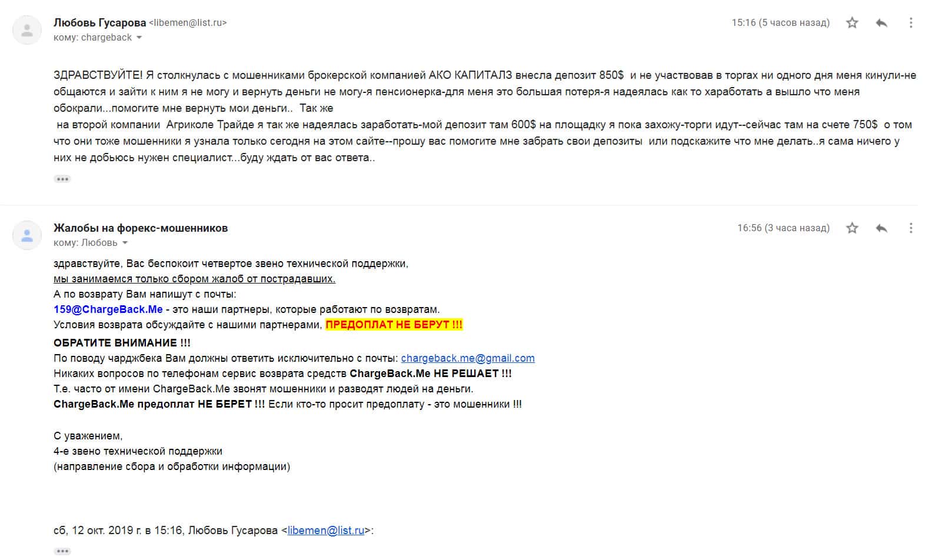Click the 159@ChargeBack.Me address
Image resolution: width=929 pixels, height=560 pixels.
(x=108, y=309)
